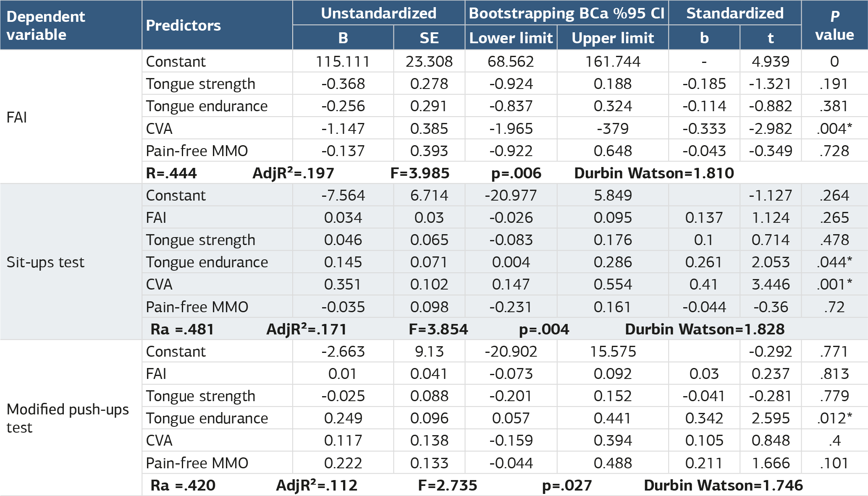Click the Durbin Watson=1.810 summary text
The image size is (868, 496).
(x=654, y=173)
